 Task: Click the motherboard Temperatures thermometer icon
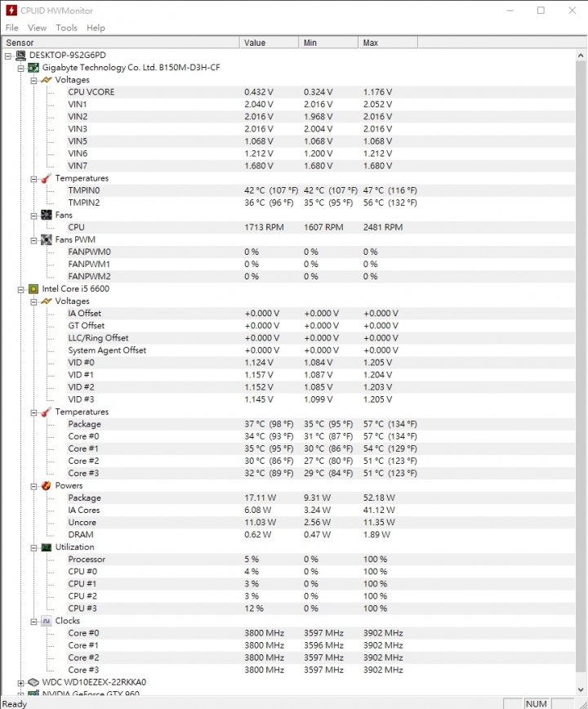coord(46,179)
